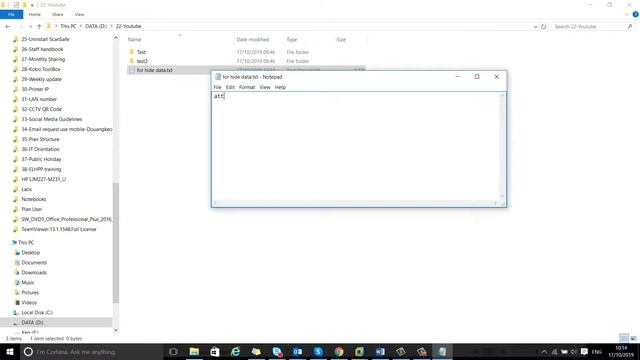Open Documents under This PC

pos(34,262)
